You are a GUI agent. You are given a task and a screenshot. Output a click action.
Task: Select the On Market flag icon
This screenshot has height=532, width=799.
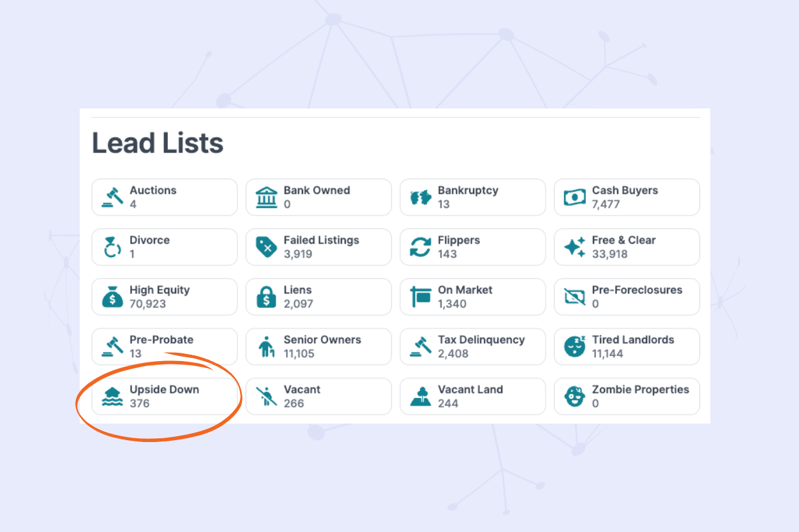(x=420, y=297)
